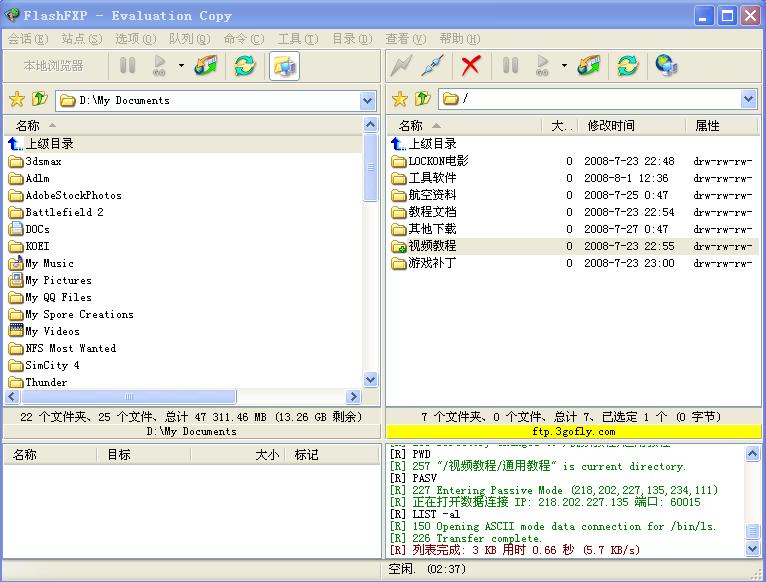Click the remote 视频教程 folder icon

coord(399,246)
